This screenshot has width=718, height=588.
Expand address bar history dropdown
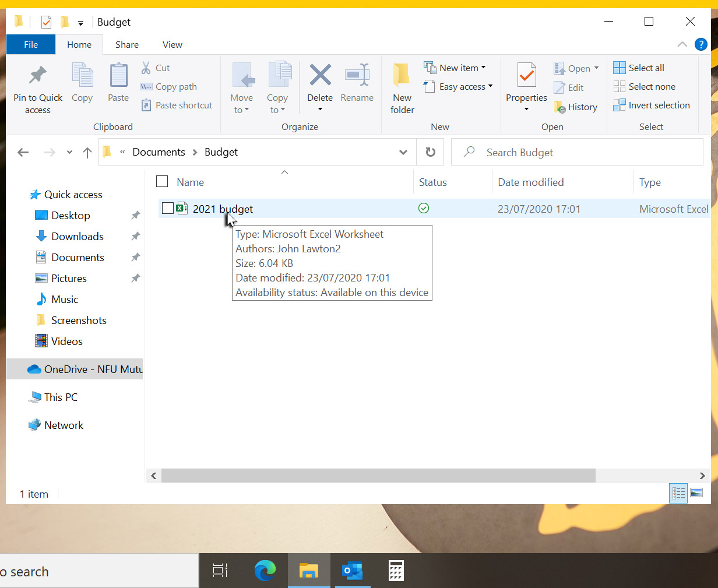pos(403,152)
